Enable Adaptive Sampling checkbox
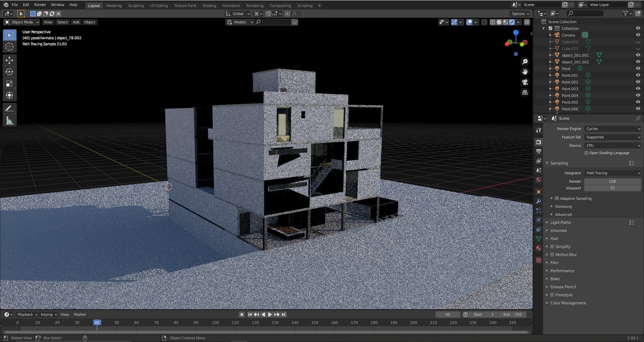The height and width of the screenshot is (342, 644). (557, 198)
